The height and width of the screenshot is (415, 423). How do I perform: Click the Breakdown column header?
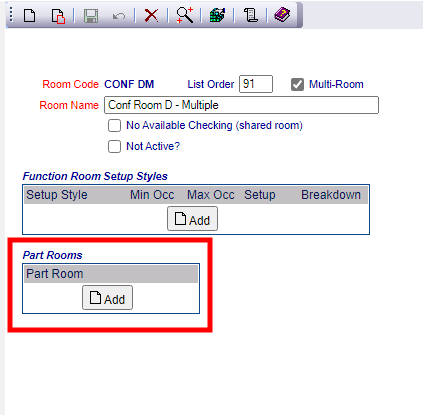(331, 195)
